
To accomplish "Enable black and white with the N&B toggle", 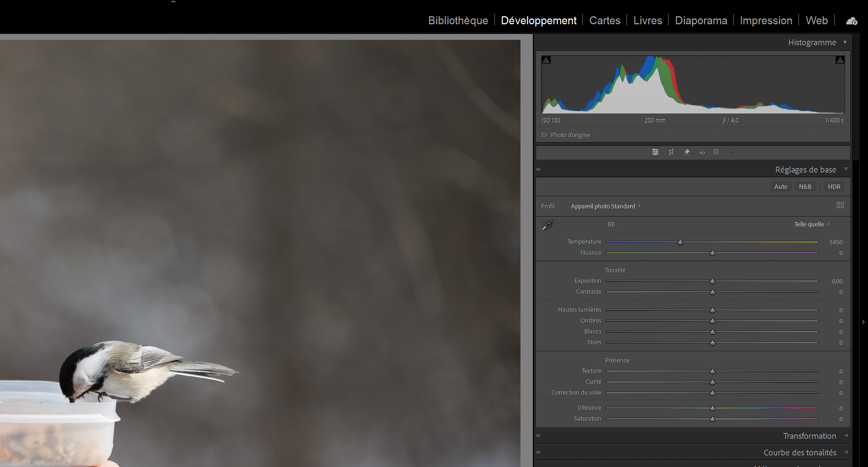I will pyautogui.click(x=805, y=187).
